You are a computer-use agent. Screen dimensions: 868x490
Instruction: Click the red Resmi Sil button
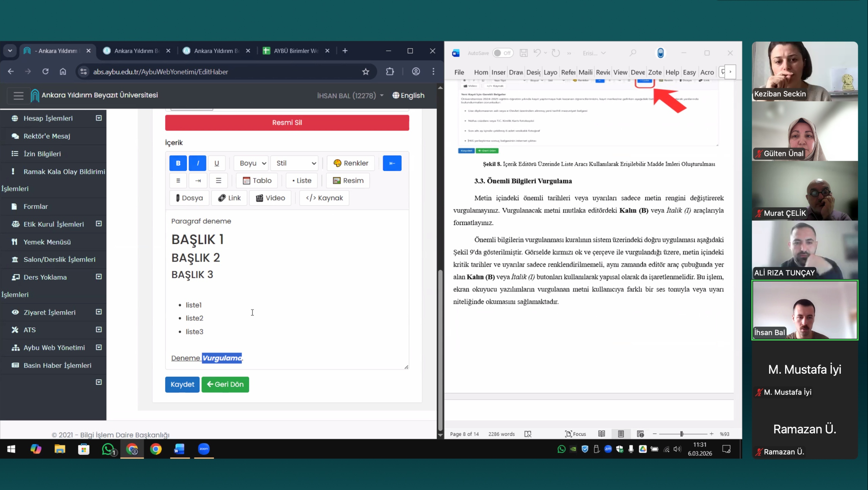pos(287,122)
